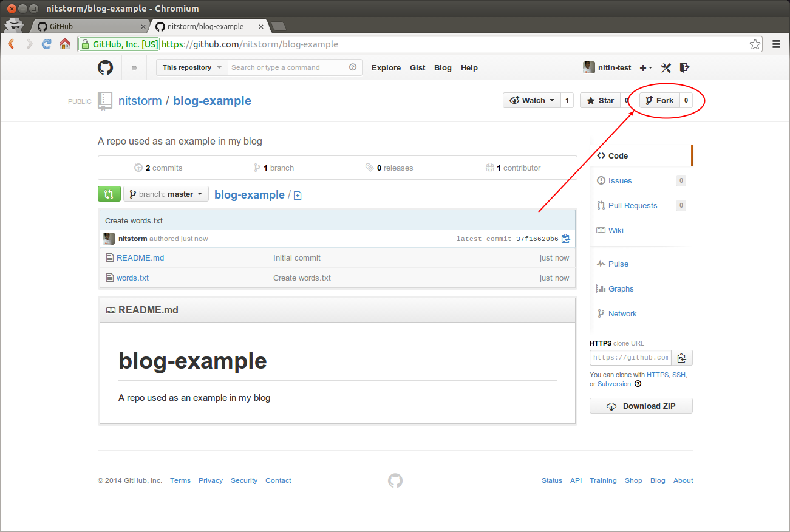Open Gist in top navigation
Image resolution: width=790 pixels, height=532 pixels.
[418, 68]
